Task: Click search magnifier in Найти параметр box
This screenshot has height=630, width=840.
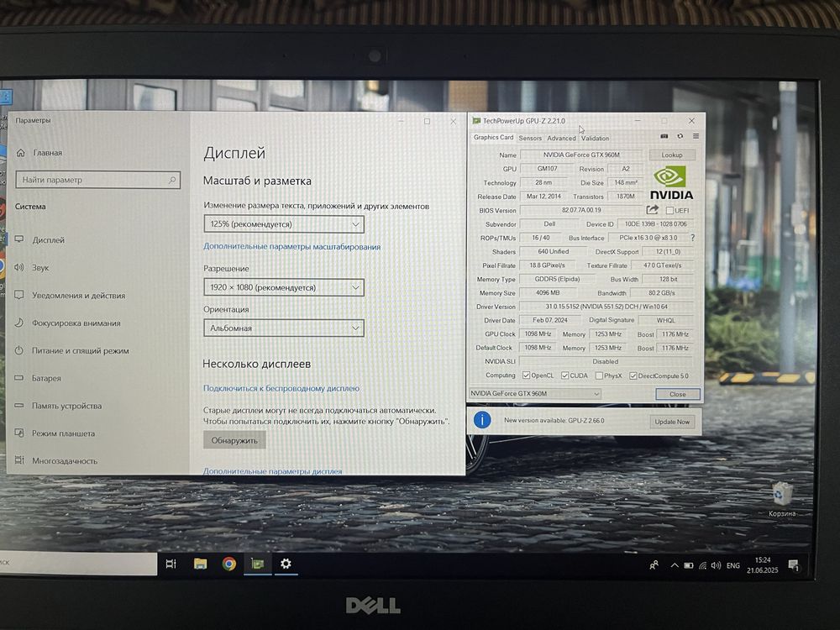Action: point(172,180)
